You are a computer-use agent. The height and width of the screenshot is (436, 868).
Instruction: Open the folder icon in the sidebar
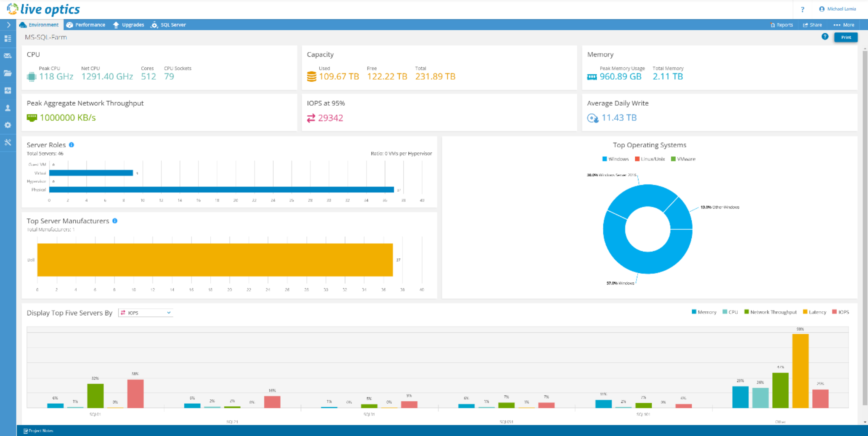pos(8,73)
